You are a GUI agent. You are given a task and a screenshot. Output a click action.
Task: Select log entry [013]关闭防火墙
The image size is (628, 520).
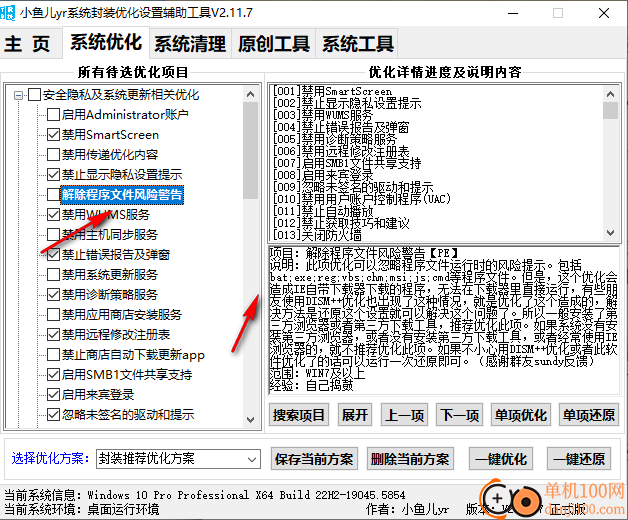click(317, 235)
